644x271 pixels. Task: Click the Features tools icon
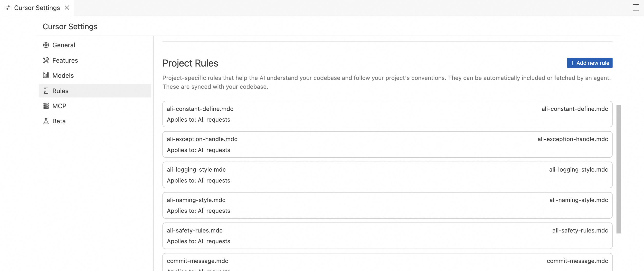pyautogui.click(x=46, y=60)
